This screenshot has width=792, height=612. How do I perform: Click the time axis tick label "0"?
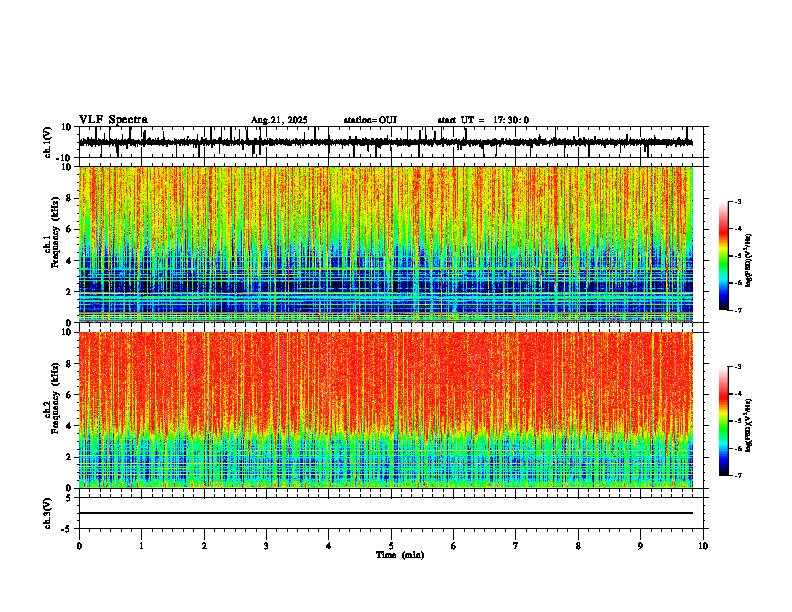coord(79,546)
